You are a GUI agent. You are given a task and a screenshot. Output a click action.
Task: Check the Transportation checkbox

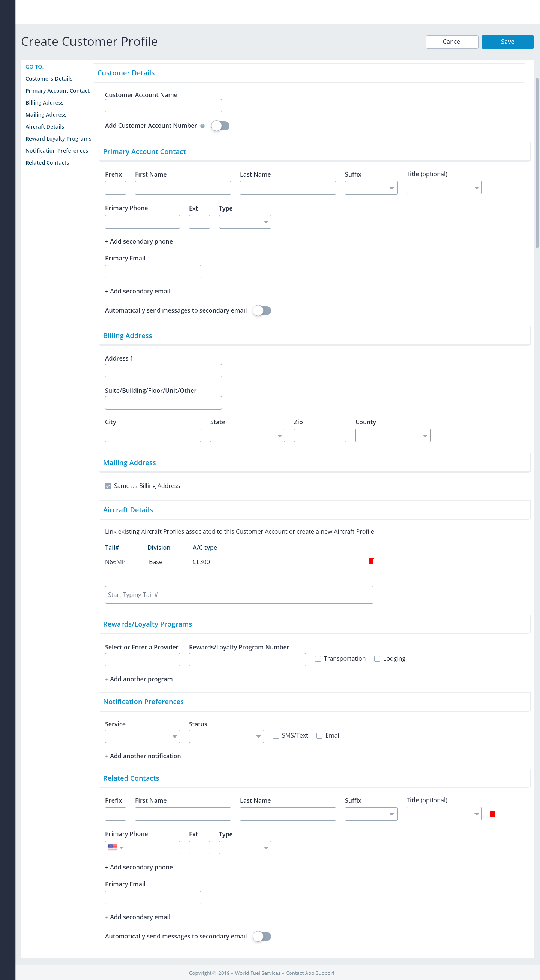click(318, 658)
